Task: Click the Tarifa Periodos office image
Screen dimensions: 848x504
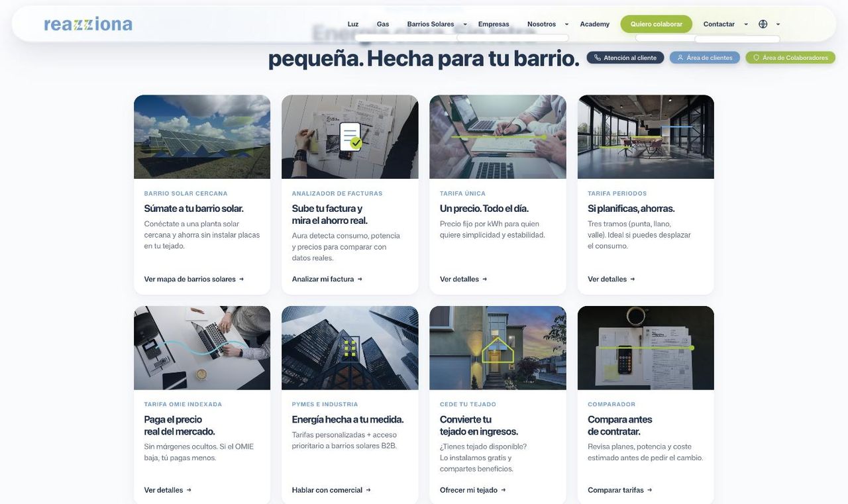Action: (646, 136)
